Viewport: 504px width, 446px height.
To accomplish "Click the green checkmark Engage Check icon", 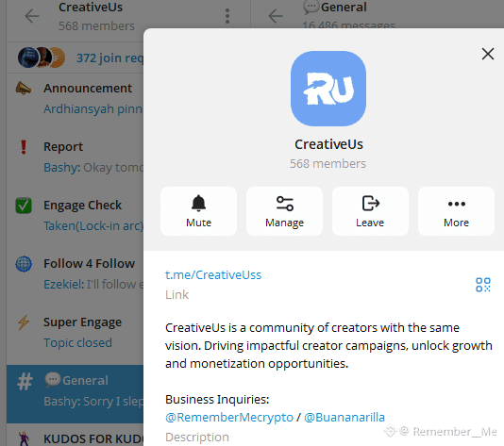I will (24, 206).
